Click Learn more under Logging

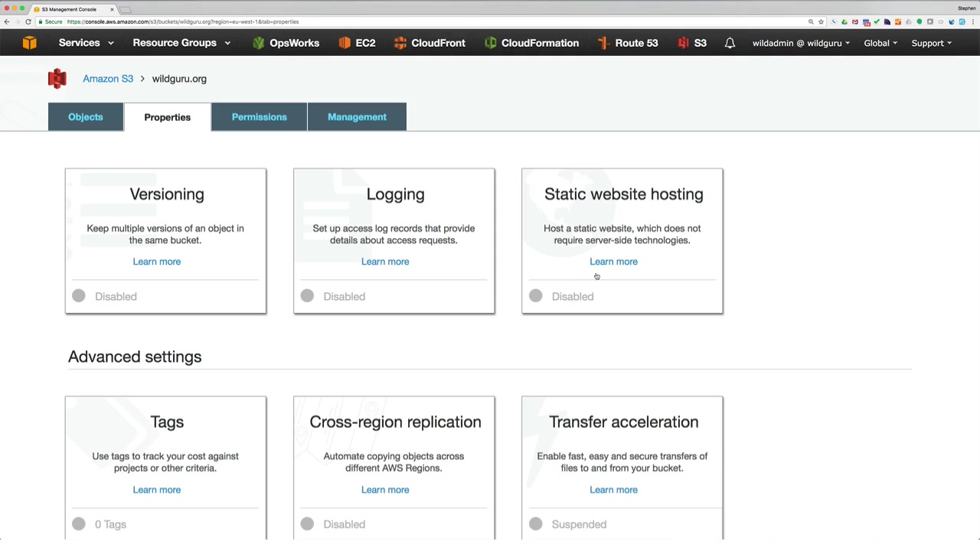pyautogui.click(x=385, y=262)
